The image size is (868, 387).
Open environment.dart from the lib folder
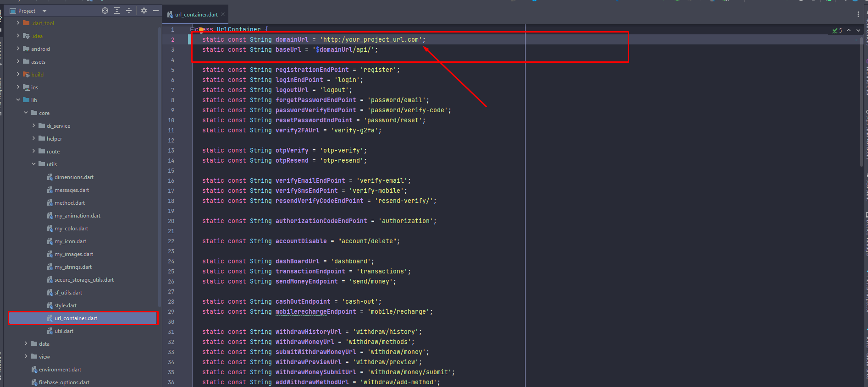tap(60, 370)
